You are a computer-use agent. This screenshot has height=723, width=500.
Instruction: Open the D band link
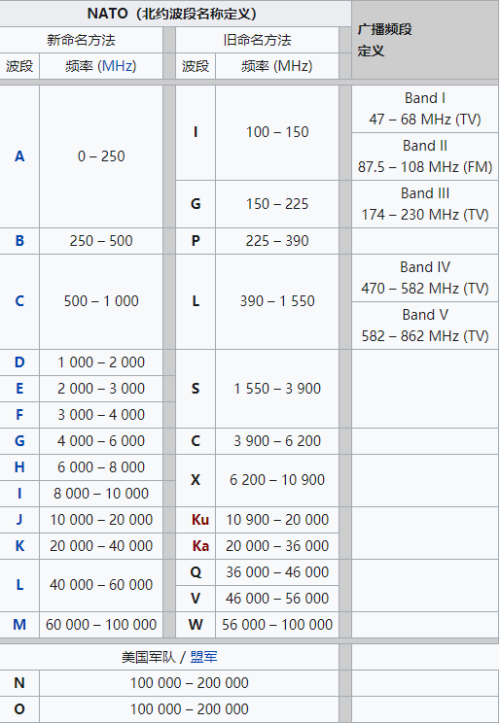tap(19, 362)
